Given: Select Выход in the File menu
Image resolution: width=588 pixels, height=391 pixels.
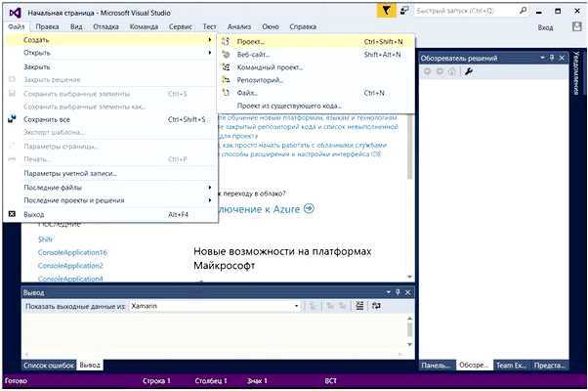Looking at the screenshot, I should point(110,214).
